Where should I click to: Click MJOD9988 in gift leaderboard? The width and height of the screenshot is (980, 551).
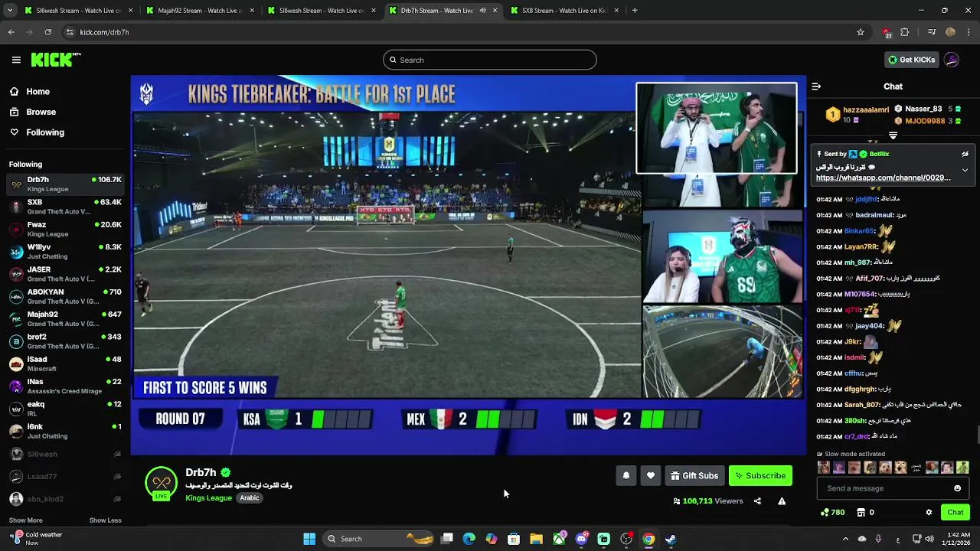[925, 121]
